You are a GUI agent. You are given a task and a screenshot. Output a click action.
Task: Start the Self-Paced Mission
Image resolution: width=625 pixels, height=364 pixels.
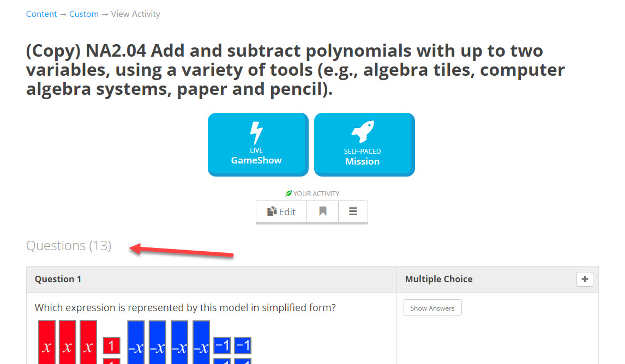click(x=364, y=144)
